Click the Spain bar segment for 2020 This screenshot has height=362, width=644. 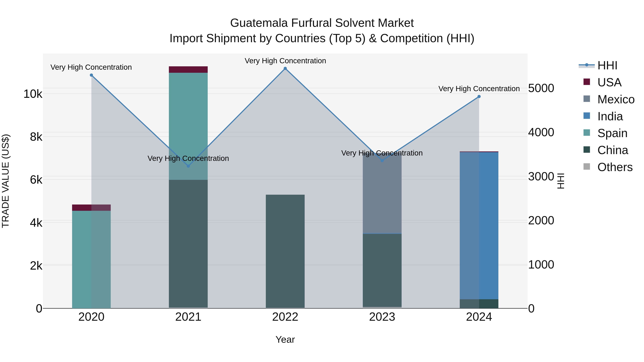pos(91,260)
